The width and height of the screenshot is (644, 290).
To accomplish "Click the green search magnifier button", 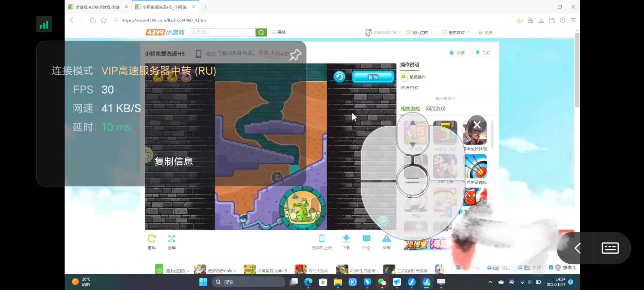I will click(261, 32).
